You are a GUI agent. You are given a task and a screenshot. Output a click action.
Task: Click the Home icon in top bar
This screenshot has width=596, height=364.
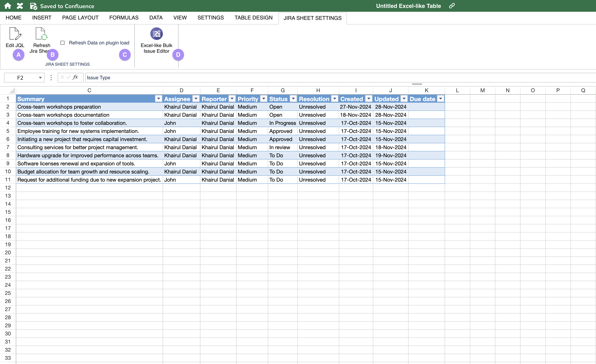click(8, 6)
